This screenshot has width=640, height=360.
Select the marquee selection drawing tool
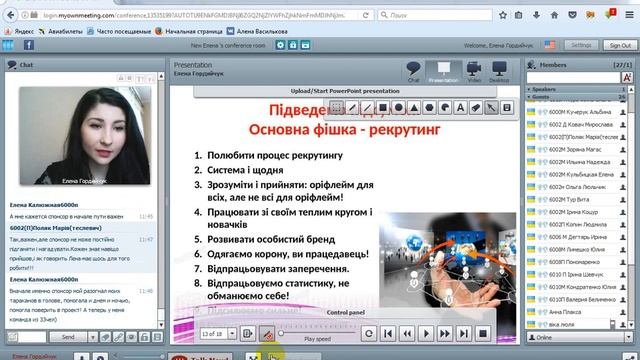336,108
